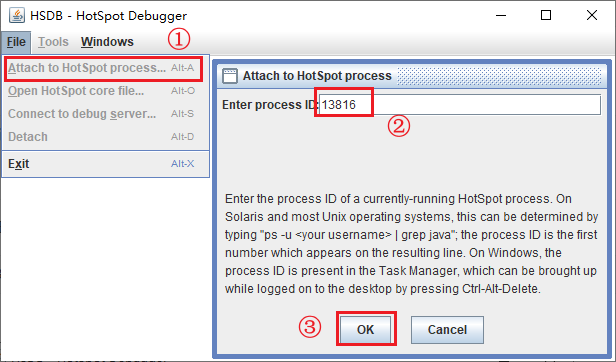This screenshot has width=616, height=362.
Task: Close the HSDB HotSpot Debugger window
Action: 592,15
